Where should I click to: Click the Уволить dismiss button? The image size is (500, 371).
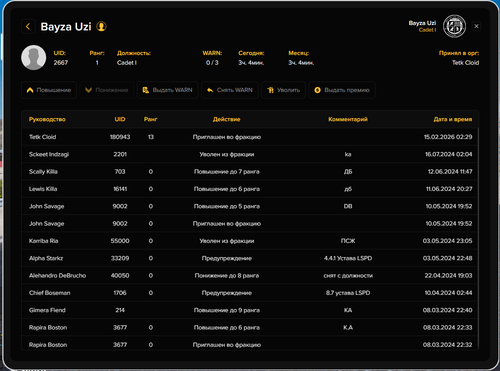pos(283,90)
